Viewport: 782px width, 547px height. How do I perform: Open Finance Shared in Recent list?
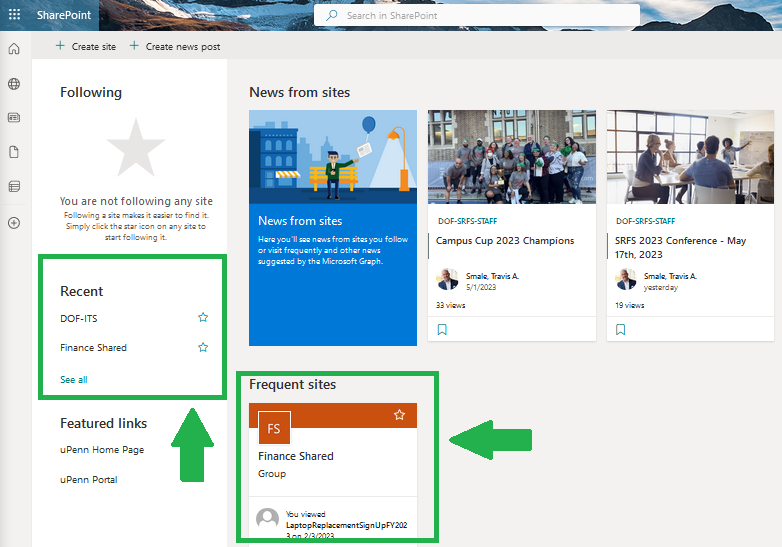pyautogui.click(x=93, y=348)
